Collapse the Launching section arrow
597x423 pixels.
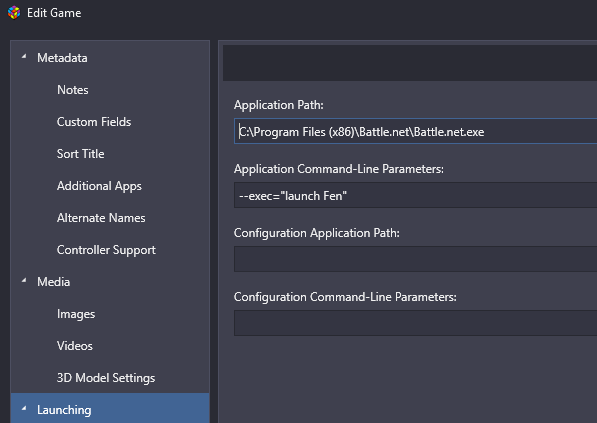(24, 409)
